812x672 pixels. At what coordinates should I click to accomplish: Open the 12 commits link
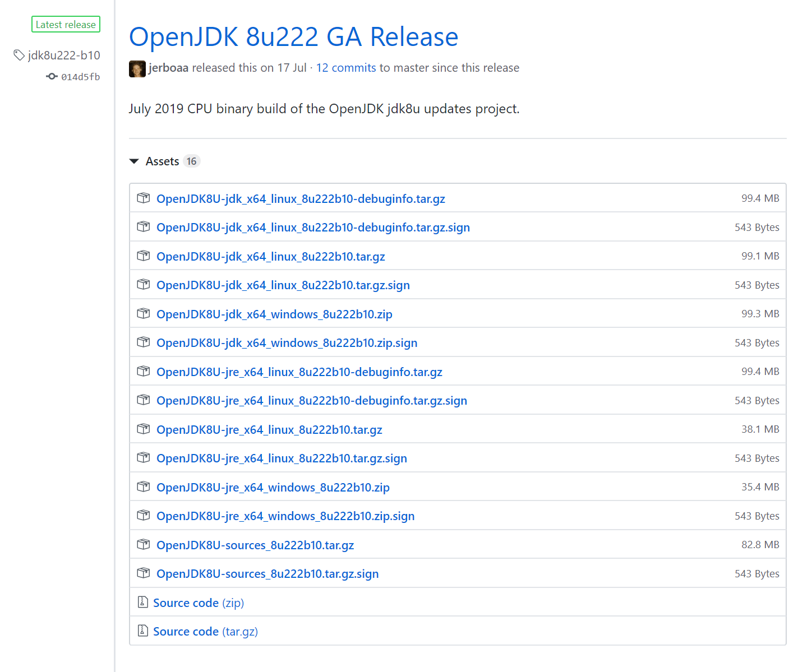346,68
